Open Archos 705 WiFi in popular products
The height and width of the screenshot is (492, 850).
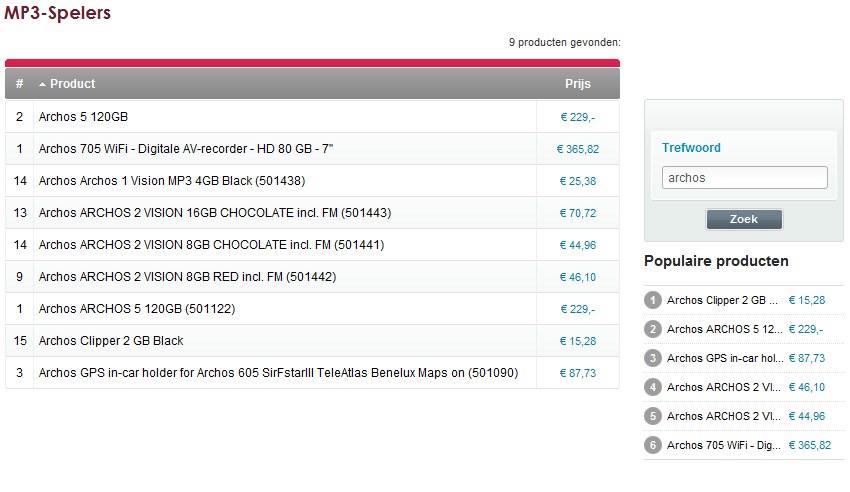pyautogui.click(x=723, y=445)
